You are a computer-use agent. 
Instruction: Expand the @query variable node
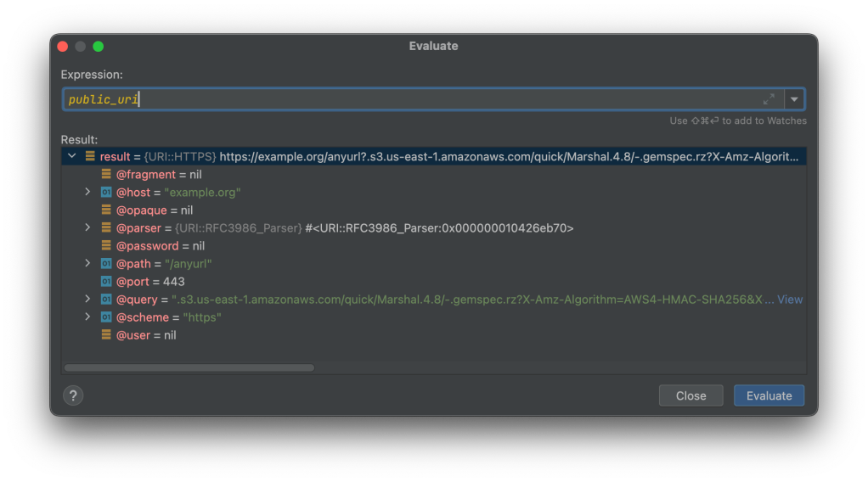[87, 300]
